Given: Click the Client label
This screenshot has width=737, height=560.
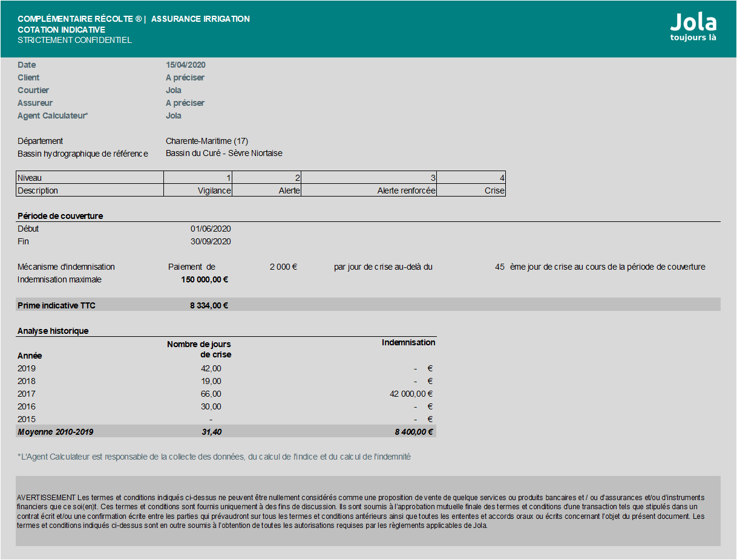Looking at the screenshot, I should click(28, 77).
